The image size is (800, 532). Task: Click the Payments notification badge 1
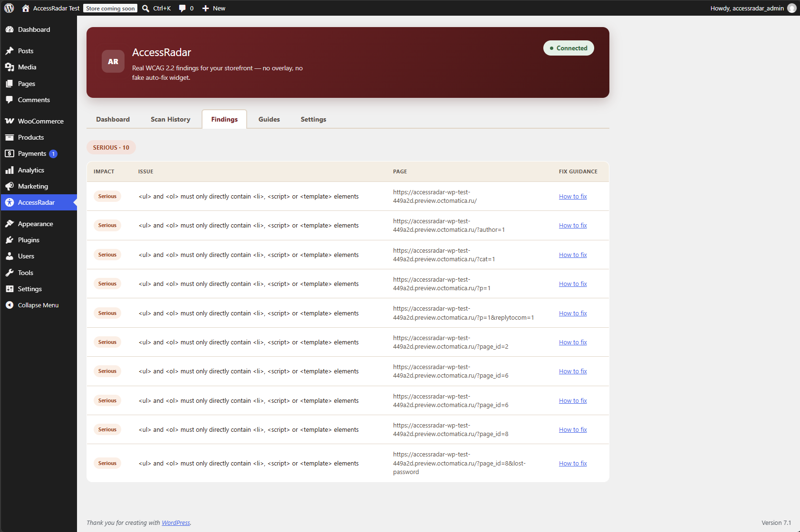[x=53, y=154]
